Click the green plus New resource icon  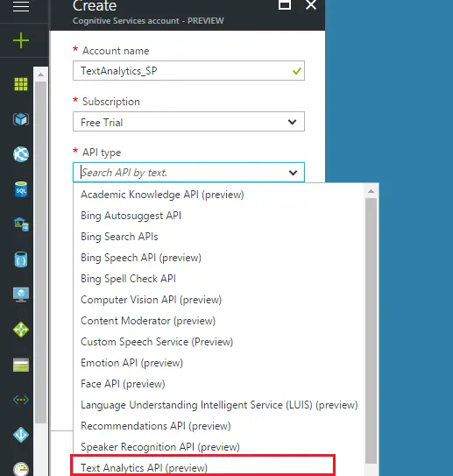[21, 40]
